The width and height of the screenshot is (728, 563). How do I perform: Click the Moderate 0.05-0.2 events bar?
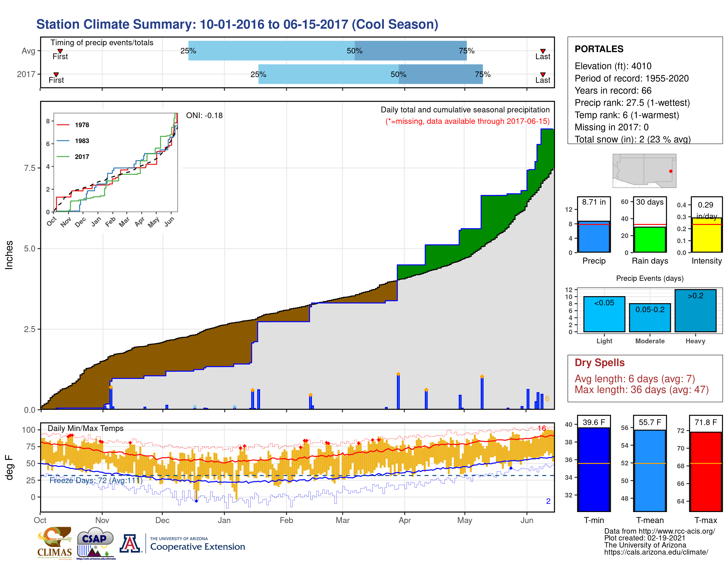click(650, 317)
